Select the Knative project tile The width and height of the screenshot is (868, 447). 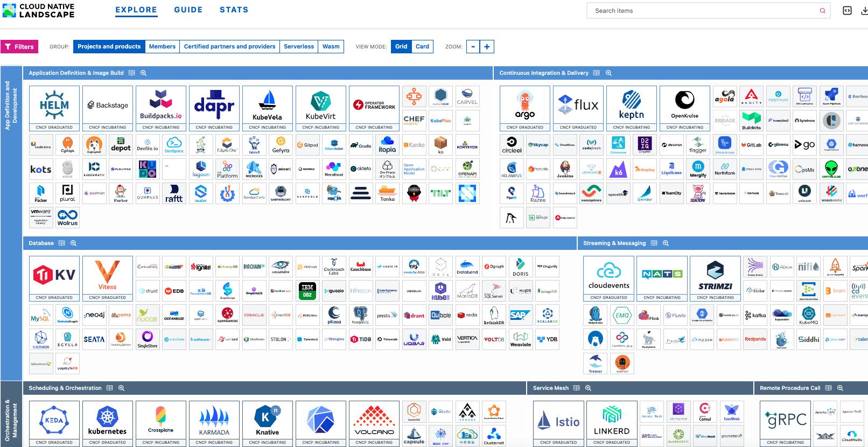267,423
